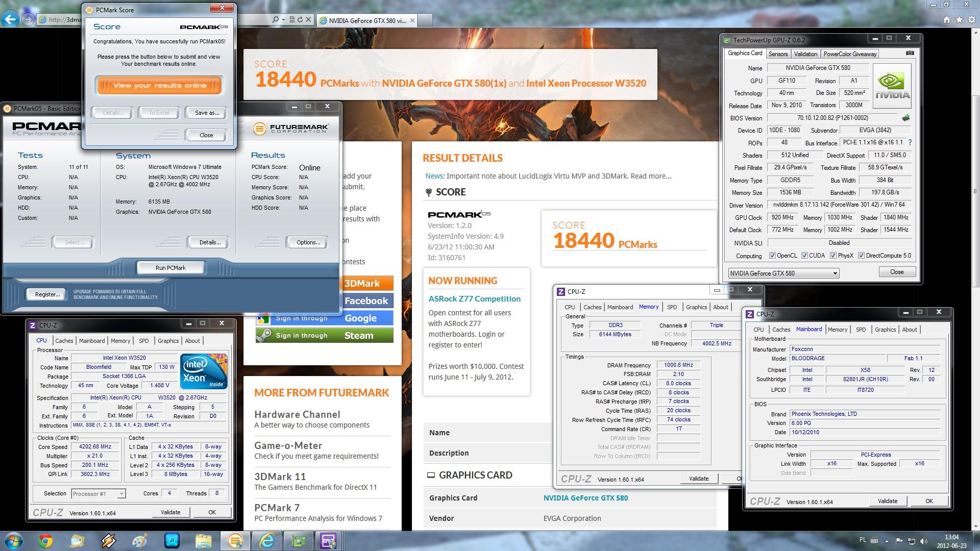Switch to CPU-Z on taskbar
980x551 pixels.
point(328,541)
